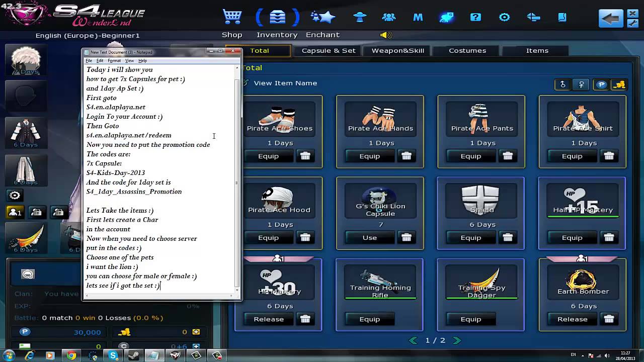This screenshot has width=644, height=362.
Task: Open Windows Start menu
Action: click(x=9, y=355)
